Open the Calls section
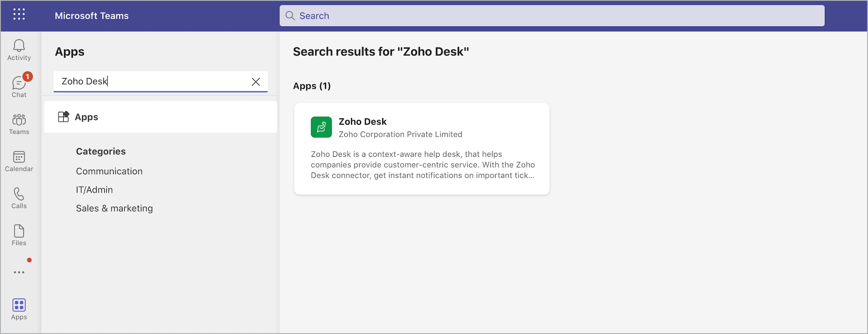This screenshot has width=868, height=334. [x=19, y=198]
